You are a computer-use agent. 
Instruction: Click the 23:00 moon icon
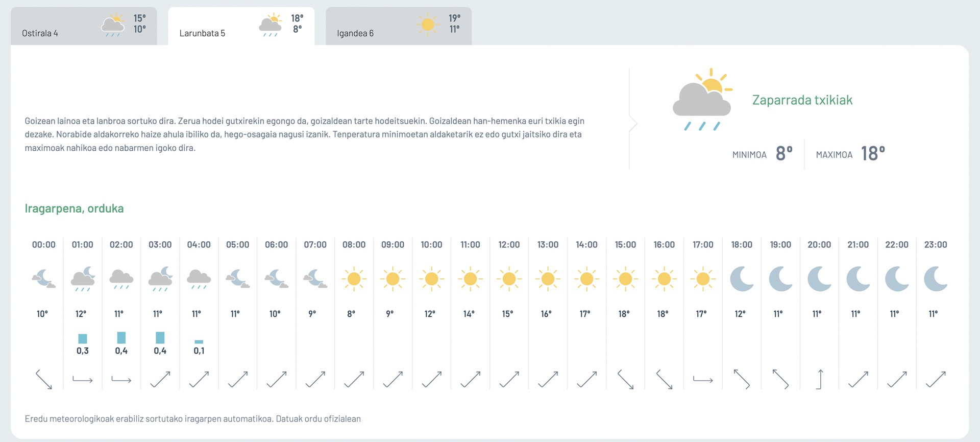(x=936, y=279)
